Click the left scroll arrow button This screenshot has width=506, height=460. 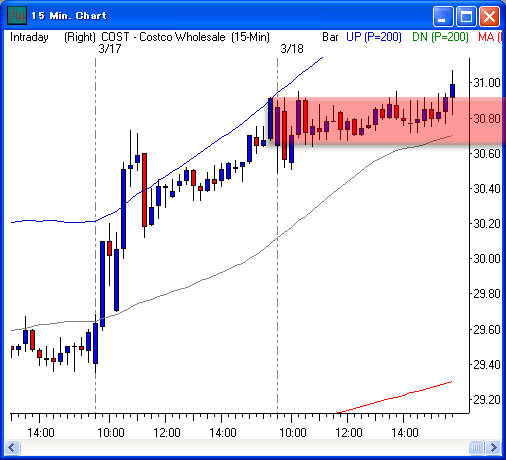point(12,447)
